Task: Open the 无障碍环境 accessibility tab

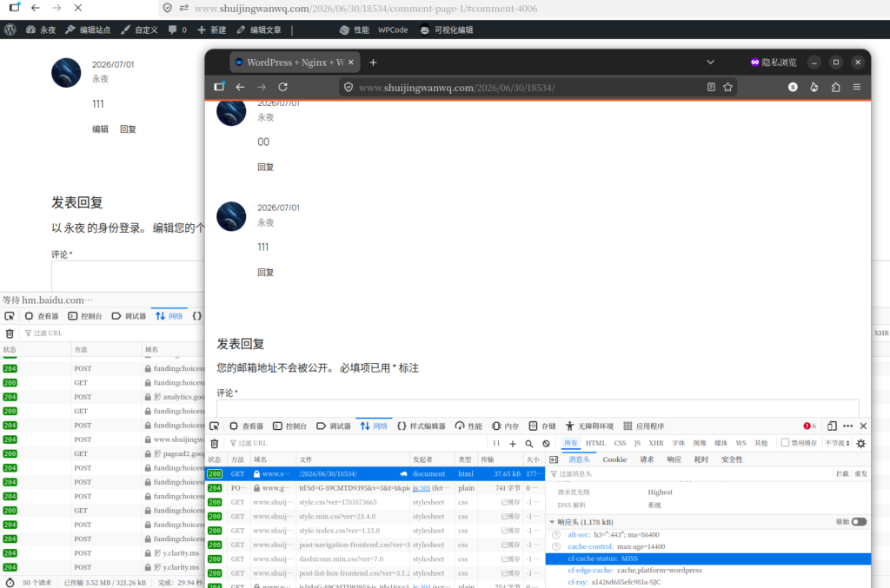Action: [589, 426]
